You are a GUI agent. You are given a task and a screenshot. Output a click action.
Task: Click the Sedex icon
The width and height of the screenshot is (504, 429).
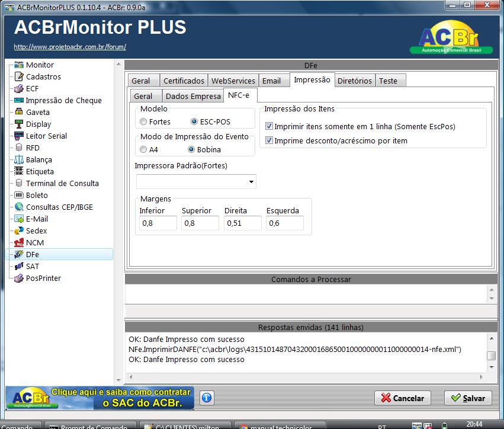tap(19, 231)
